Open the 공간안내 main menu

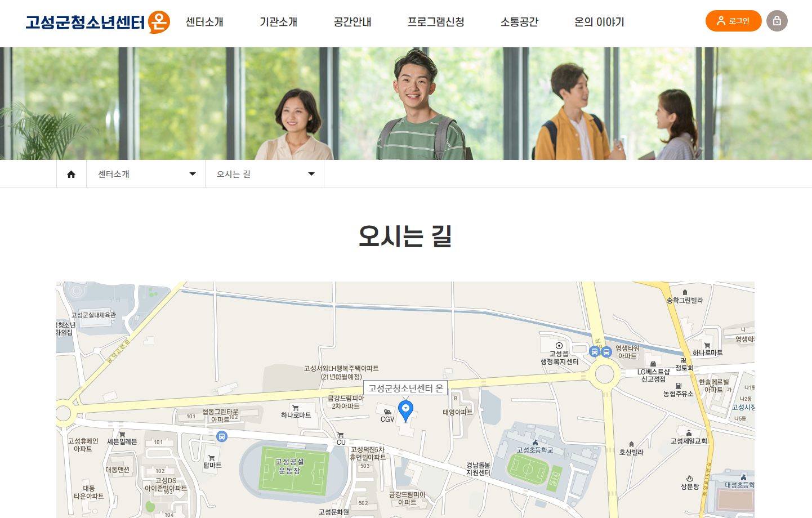coord(353,22)
